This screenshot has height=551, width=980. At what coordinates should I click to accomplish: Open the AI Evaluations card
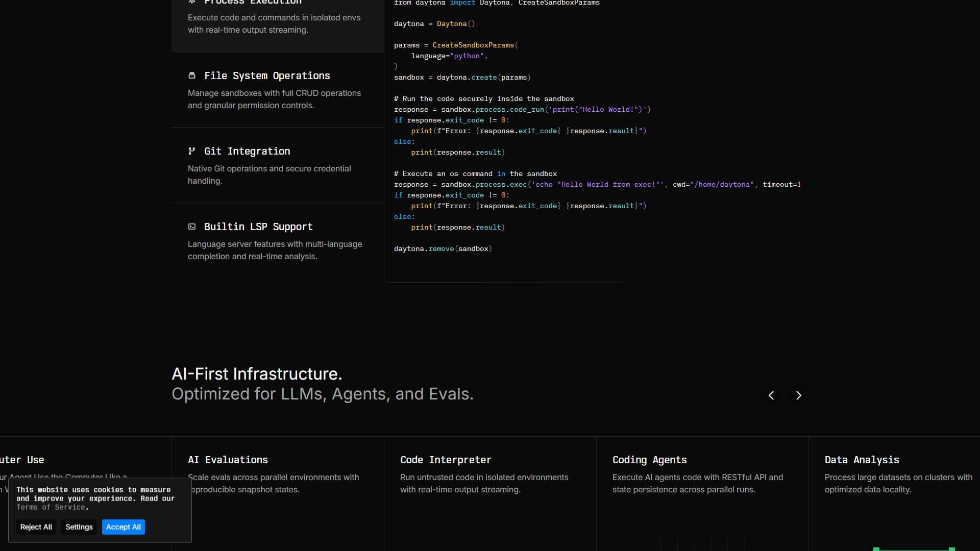(x=278, y=494)
